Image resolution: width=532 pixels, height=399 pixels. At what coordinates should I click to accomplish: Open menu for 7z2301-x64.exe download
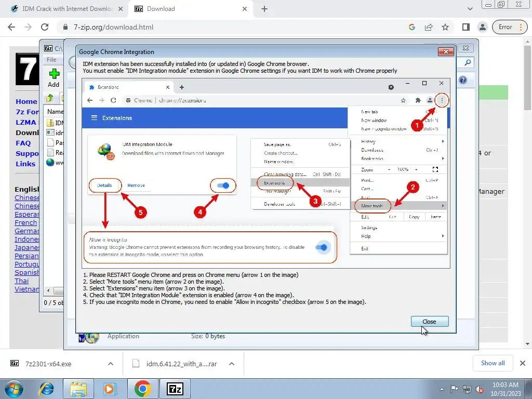[111, 364]
